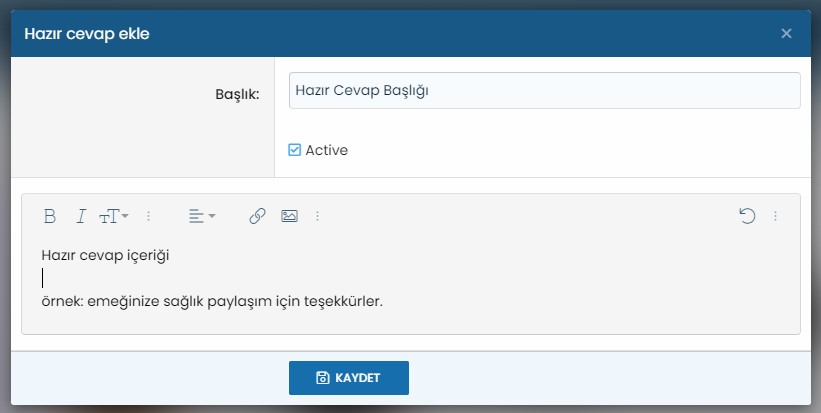This screenshot has width=821, height=413.
Task: Open more insert options beside image icon
Action: [317, 216]
